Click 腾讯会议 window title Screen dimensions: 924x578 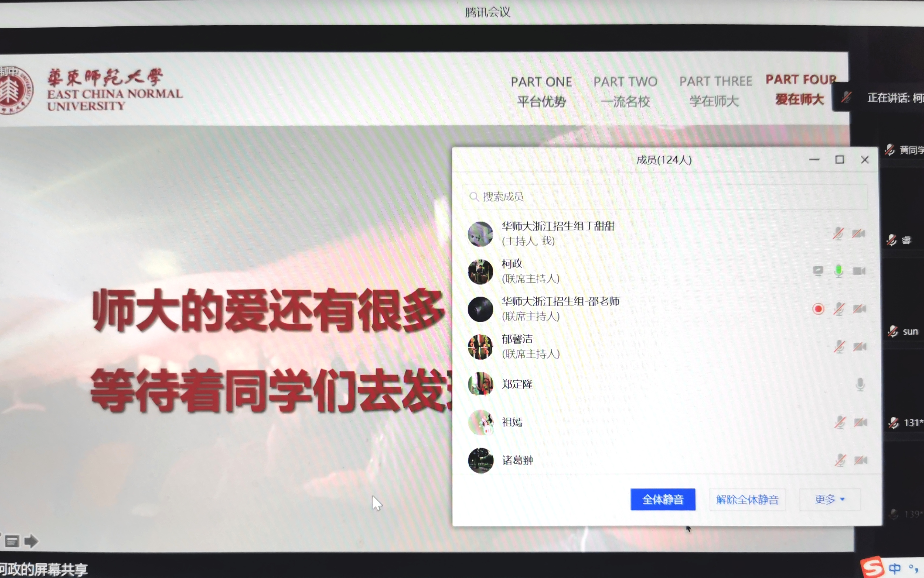tap(487, 12)
